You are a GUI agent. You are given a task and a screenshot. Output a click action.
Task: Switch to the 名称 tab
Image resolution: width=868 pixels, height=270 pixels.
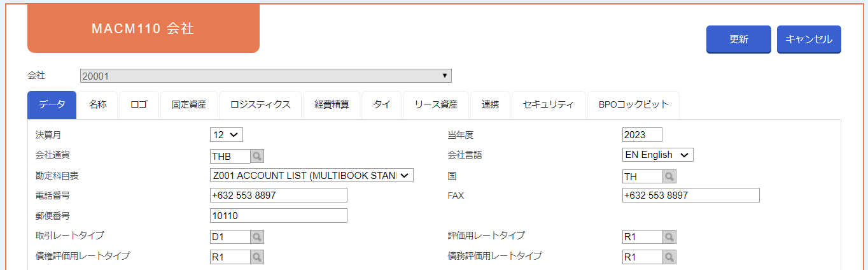tap(97, 105)
